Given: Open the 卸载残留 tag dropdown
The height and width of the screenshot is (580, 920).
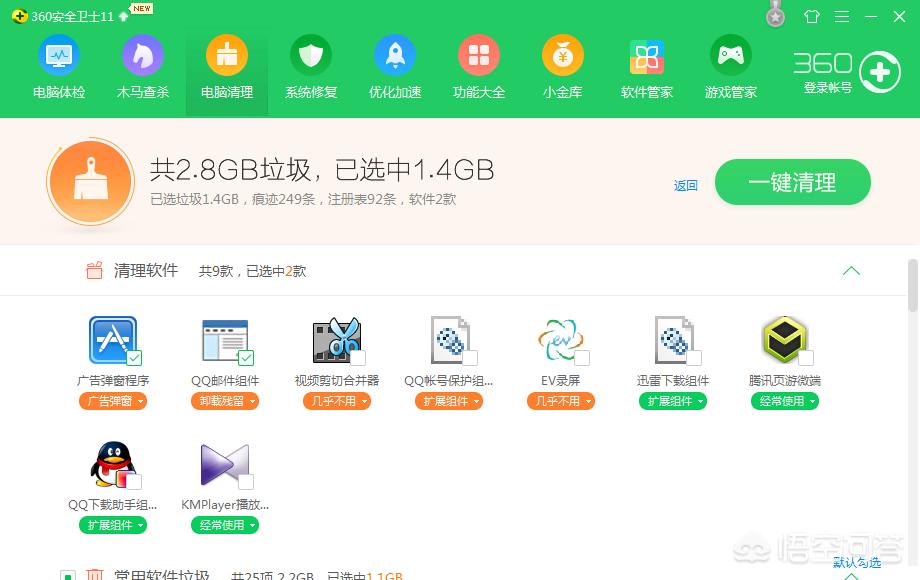Looking at the screenshot, I should click(225, 401).
